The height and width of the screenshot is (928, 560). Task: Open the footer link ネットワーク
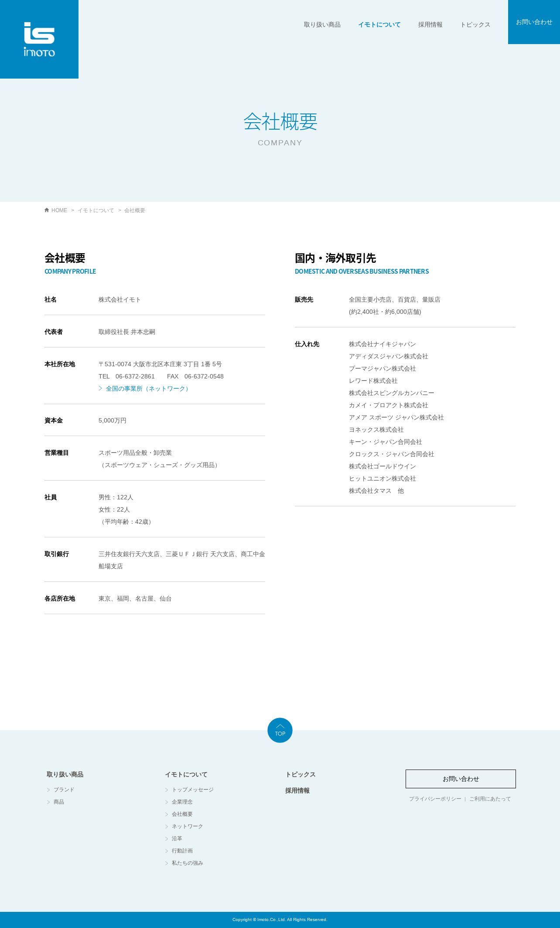pos(188,826)
